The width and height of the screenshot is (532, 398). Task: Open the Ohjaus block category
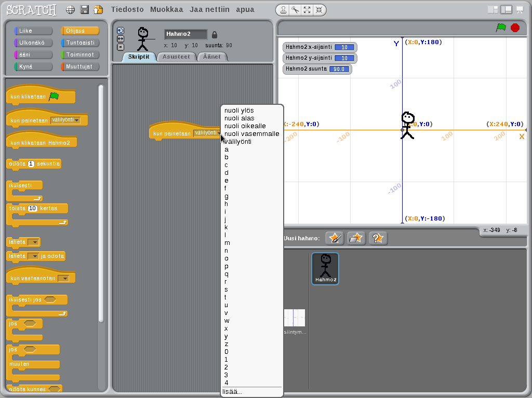point(80,31)
